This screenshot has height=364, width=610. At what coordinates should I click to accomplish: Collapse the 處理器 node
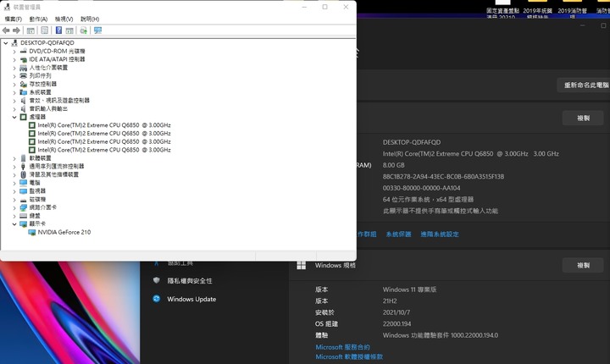tap(14, 117)
